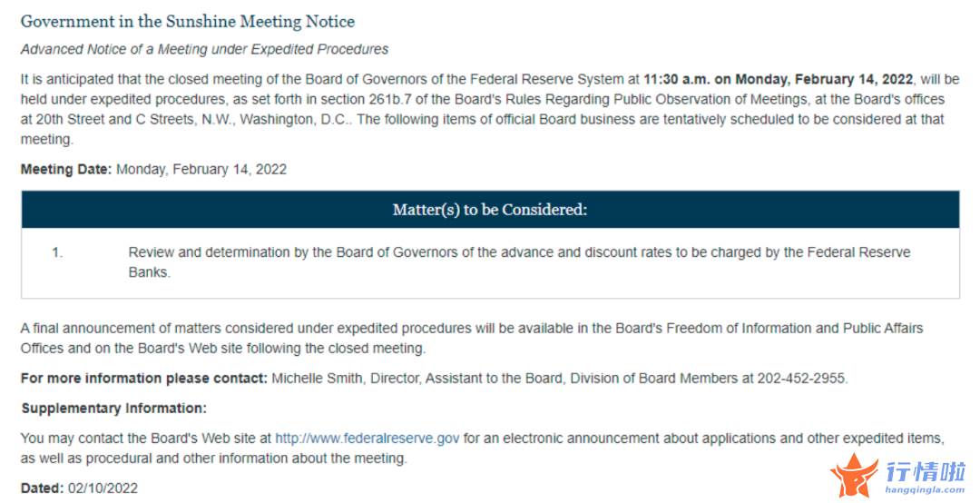Click the Government in the Sunshine Meeting Notice heading
Image resolution: width=980 pixels, height=503 pixels.
188,22
